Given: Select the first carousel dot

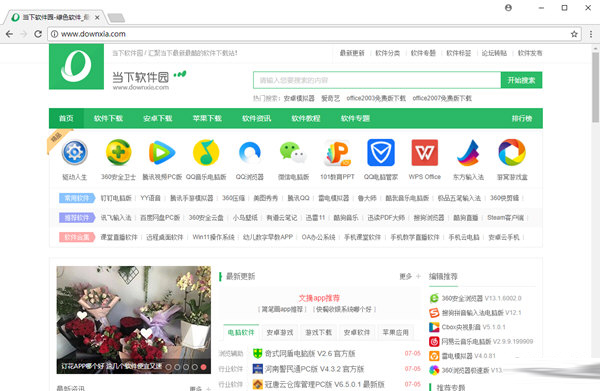Looking at the screenshot, I should (168, 367).
